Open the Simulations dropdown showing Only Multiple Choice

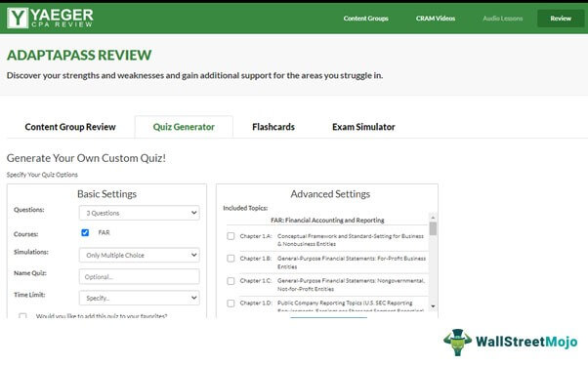tap(139, 255)
